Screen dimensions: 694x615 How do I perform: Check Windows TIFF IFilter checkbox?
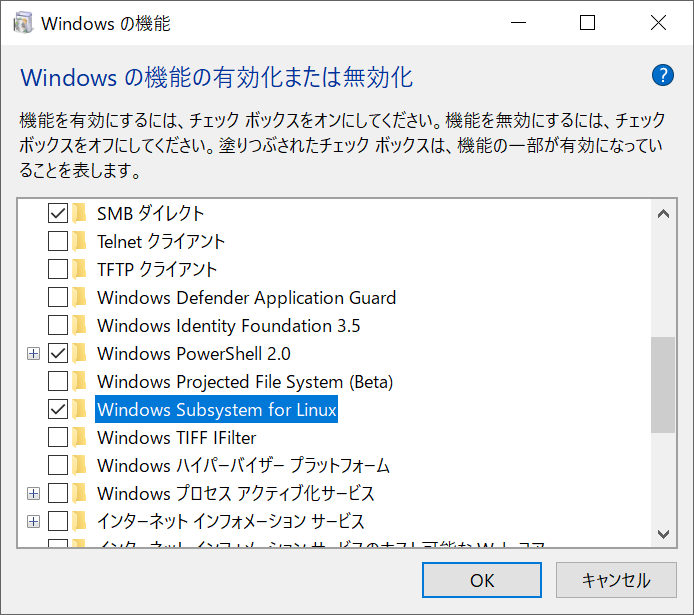click(x=58, y=437)
